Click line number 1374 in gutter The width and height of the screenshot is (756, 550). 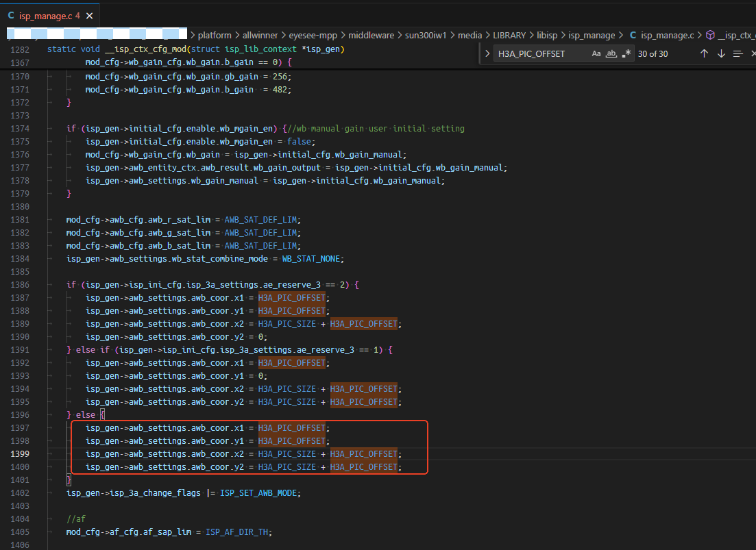pyautogui.click(x=20, y=129)
